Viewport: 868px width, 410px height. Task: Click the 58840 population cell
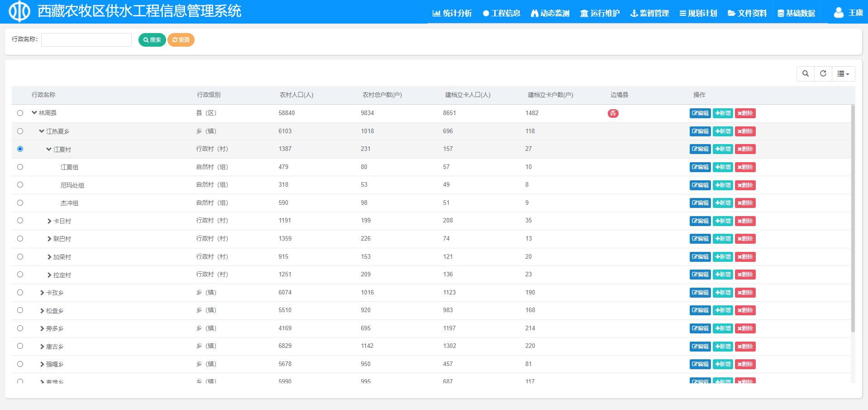(x=286, y=113)
